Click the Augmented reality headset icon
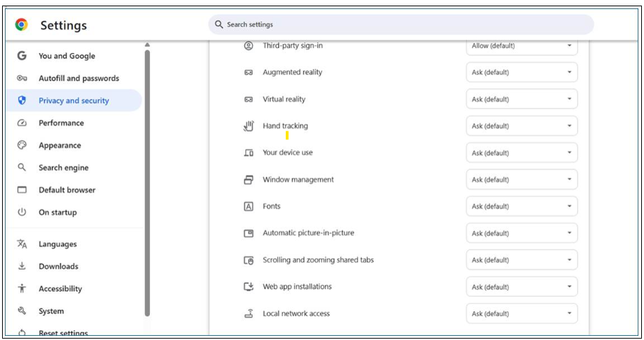Screen dimensions: 644x340 (x=248, y=72)
